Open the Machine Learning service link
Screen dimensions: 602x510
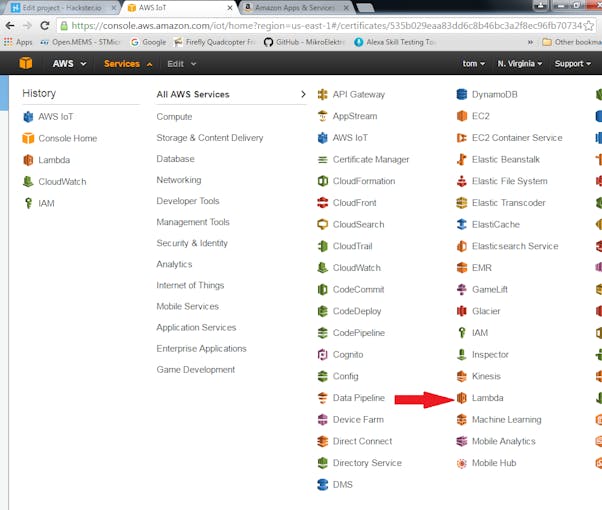506,420
